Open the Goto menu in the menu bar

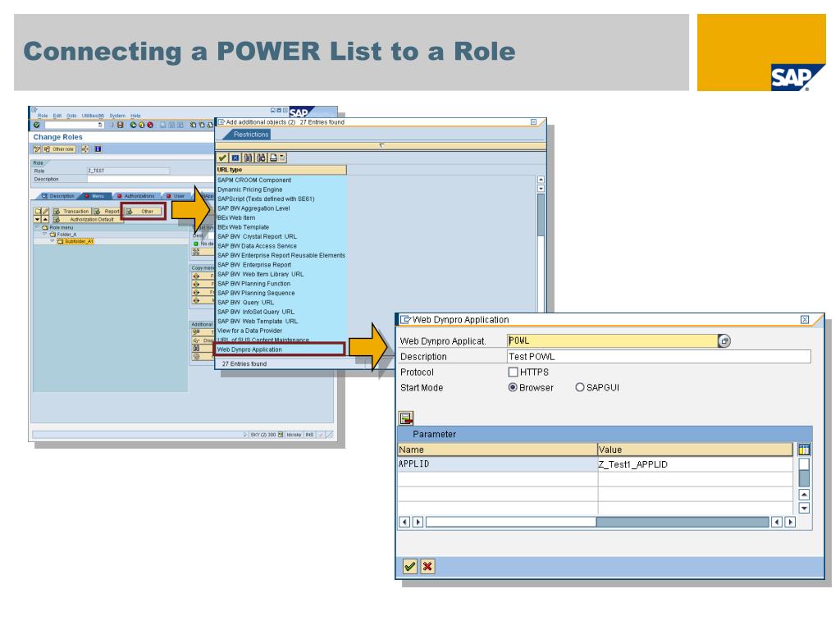[x=71, y=116]
